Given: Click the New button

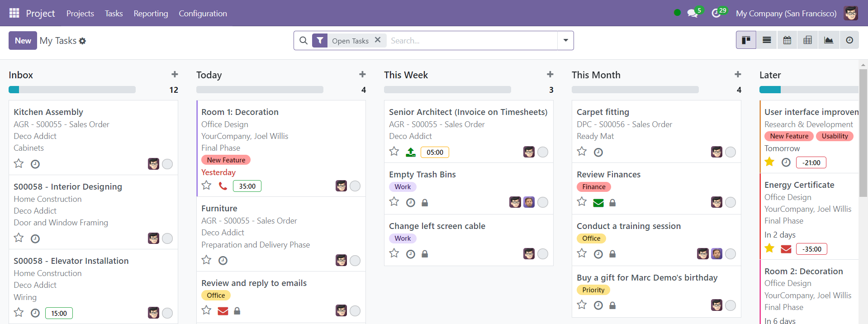Looking at the screenshot, I should (x=23, y=40).
